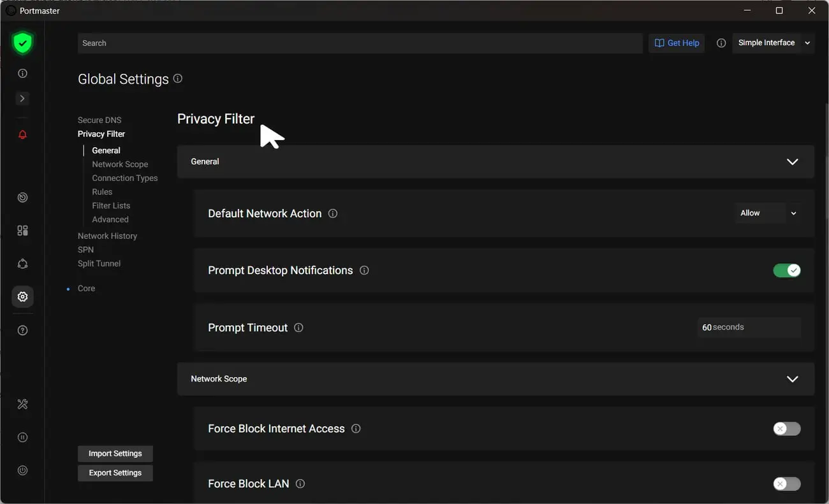Open SPN settings in navigation list
The image size is (829, 504).
85,250
